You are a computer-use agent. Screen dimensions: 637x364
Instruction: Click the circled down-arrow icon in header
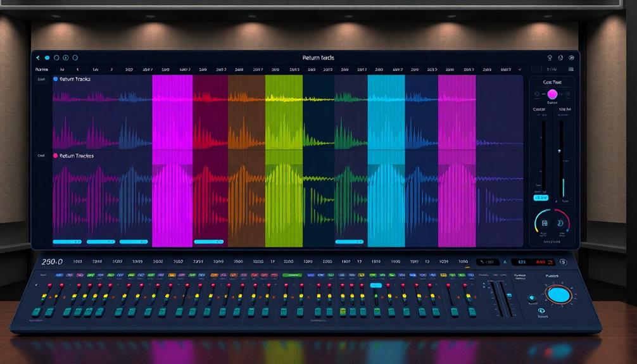pos(66,58)
